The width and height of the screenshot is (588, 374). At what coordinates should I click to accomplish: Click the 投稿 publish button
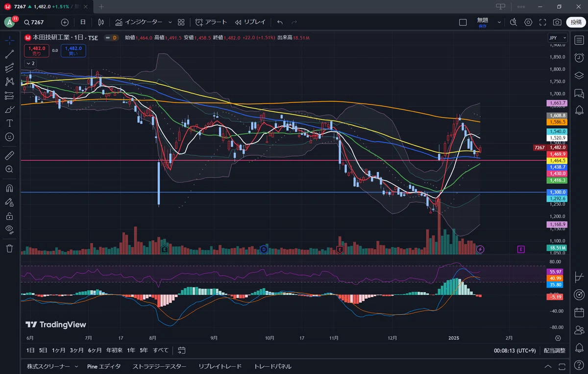pos(576,22)
